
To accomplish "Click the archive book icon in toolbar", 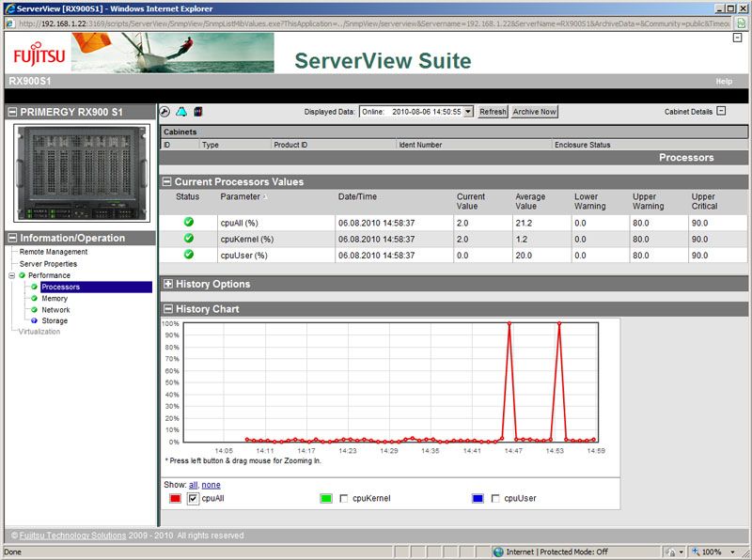I will pyautogui.click(x=198, y=112).
